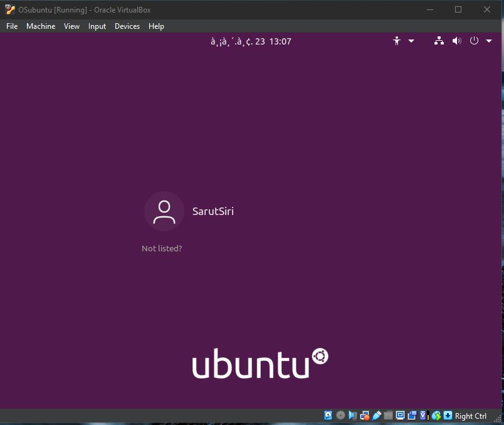Image resolution: width=504 pixels, height=425 pixels.
Task: Select the SarutSiri user account
Action: click(x=189, y=212)
